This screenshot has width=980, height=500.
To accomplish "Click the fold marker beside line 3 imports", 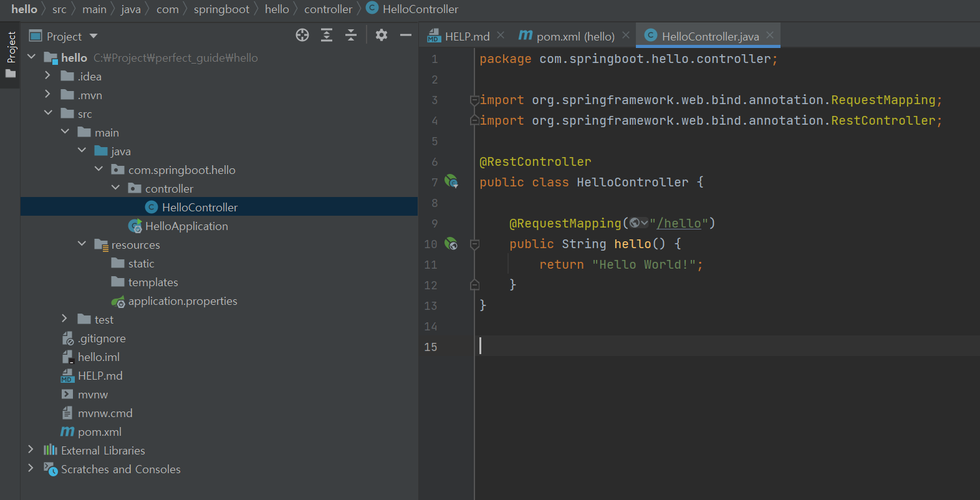I will 474,100.
